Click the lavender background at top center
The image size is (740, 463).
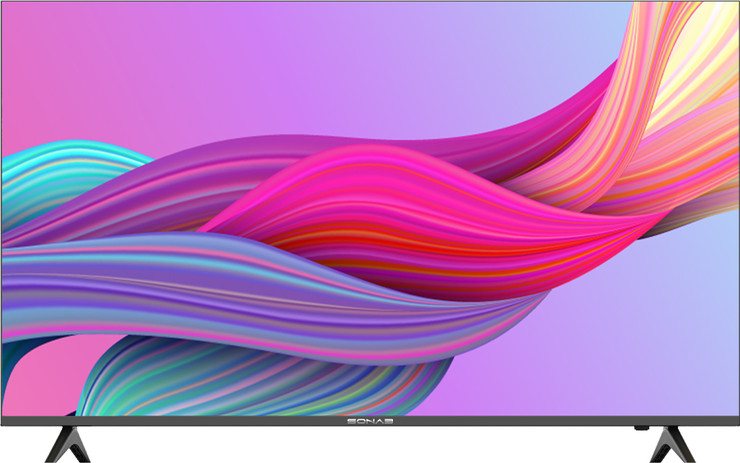click(x=370, y=50)
